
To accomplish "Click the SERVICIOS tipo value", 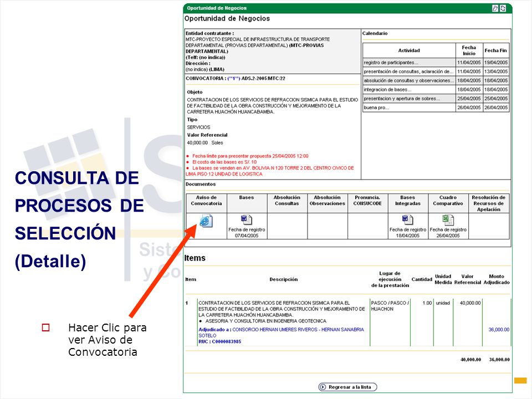I will [198, 127].
